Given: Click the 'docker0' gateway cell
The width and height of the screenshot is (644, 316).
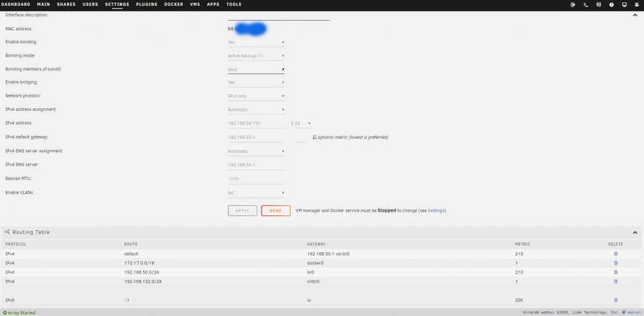Looking at the screenshot, I should point(315,263).
